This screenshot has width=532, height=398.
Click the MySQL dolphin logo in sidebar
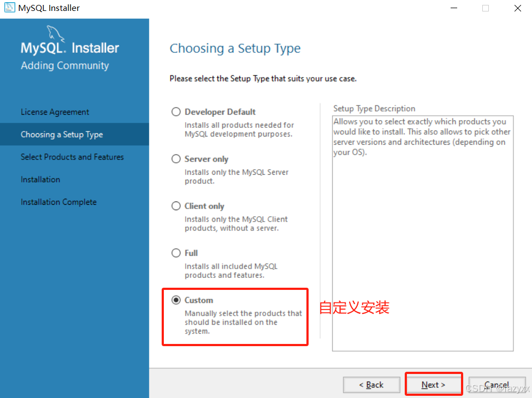click(x=56, y=33)
